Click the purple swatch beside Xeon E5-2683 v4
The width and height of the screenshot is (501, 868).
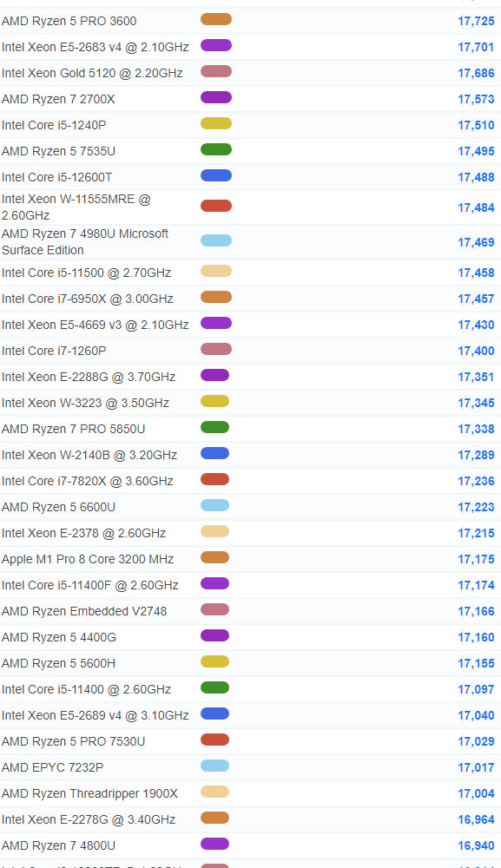pyautogui.click(x=216, y=45)
